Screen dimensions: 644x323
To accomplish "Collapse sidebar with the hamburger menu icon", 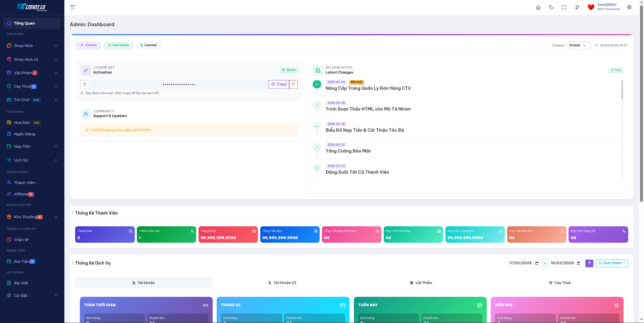I will pyautogui.click(x=73, y=7).
